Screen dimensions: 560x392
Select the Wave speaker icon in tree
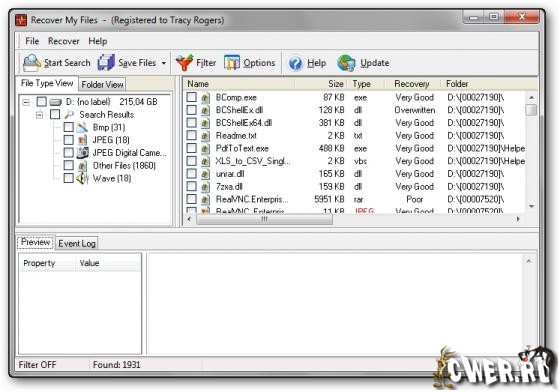[82, 178]
